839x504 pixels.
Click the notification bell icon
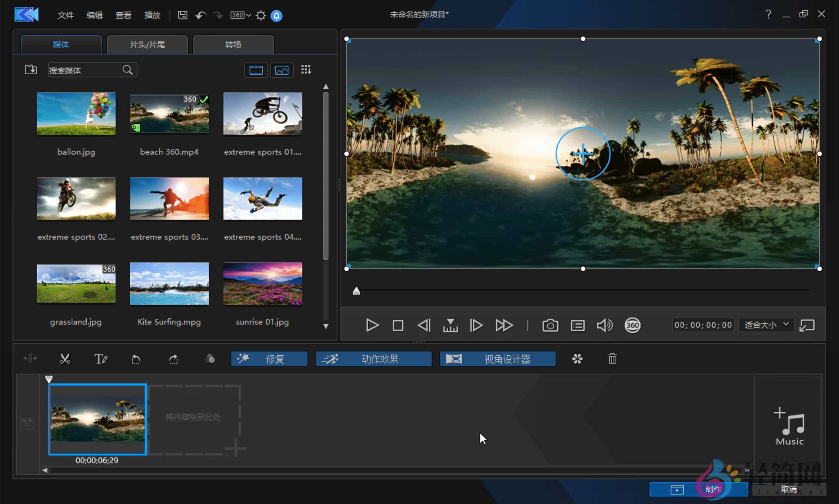(x=277, y=16)
